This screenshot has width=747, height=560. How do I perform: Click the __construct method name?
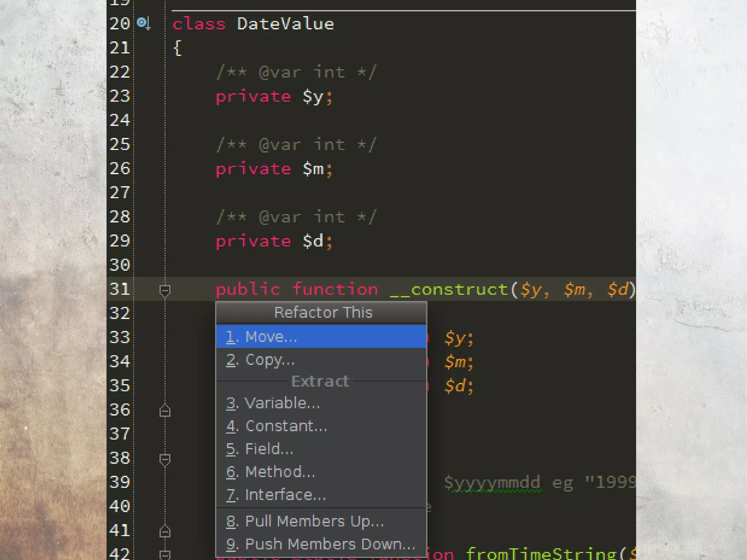tap(449, 290)
